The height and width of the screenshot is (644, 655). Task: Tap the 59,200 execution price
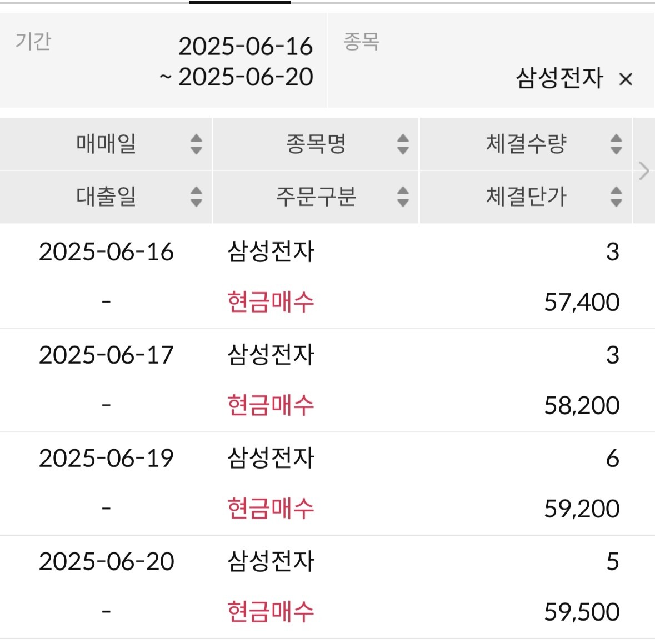582,509
